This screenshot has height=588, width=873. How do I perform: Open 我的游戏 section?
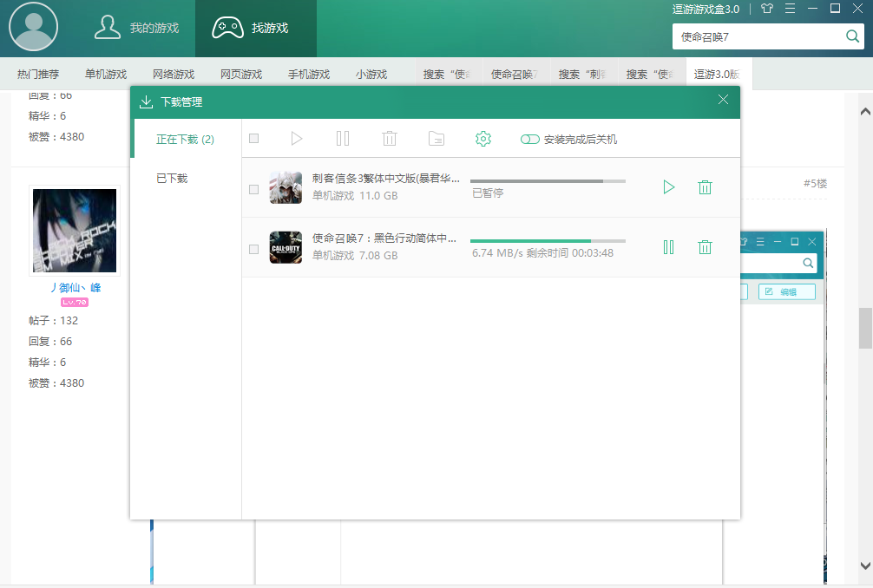137,28
